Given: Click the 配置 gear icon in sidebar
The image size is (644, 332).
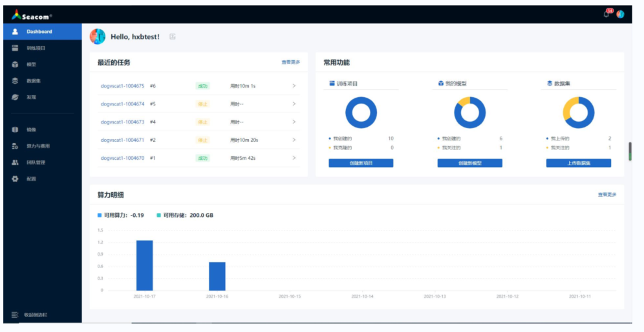Looking at the screenshot, I should coord(15,179).
